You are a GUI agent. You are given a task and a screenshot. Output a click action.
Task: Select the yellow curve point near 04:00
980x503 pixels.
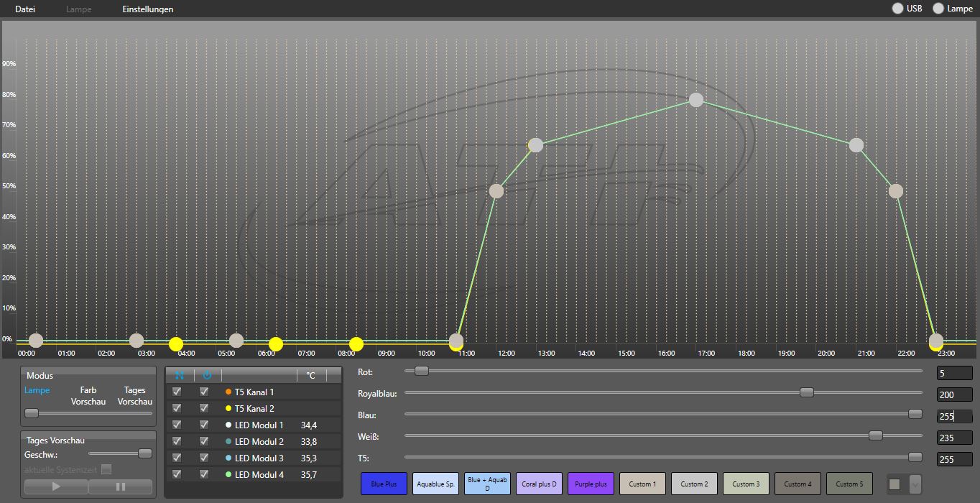tap(176, 344)
